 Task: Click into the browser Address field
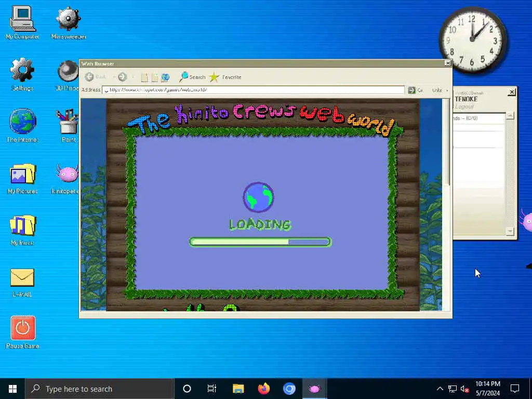253,90
